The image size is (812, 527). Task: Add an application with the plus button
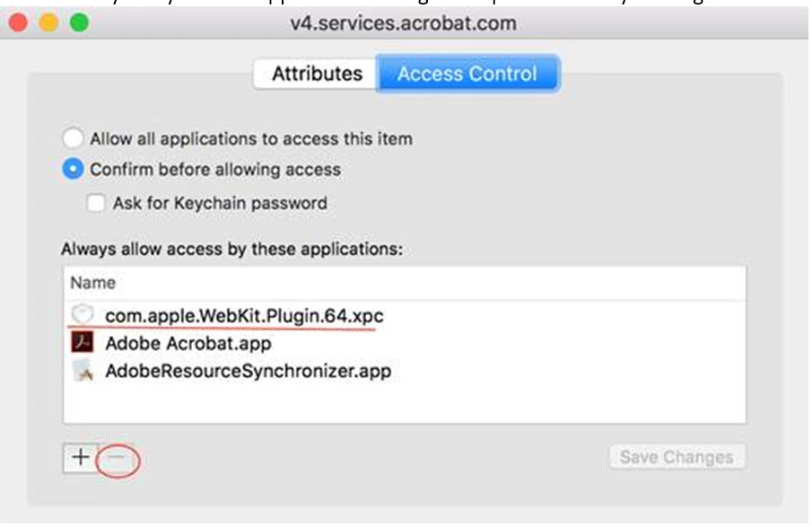click(x=80, y=458)
